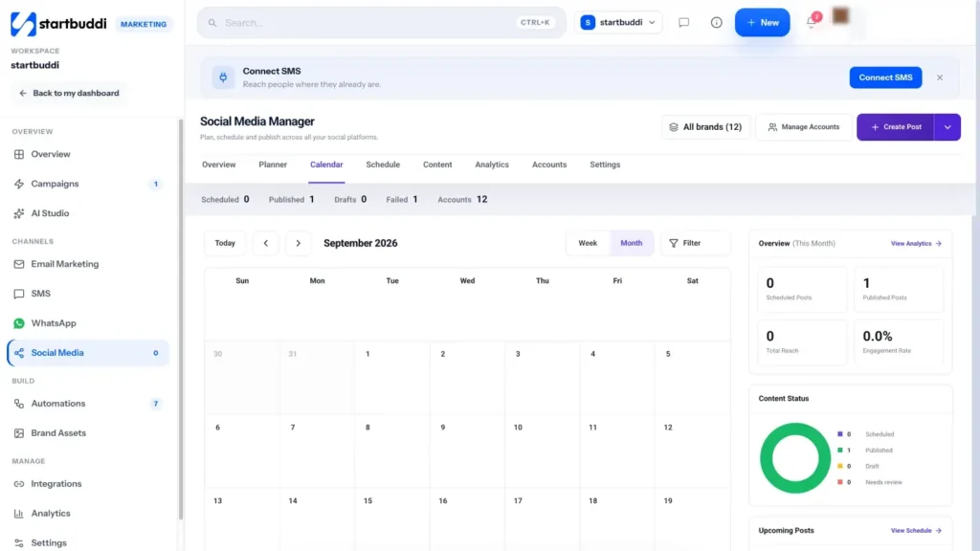Open the All brands (12) selector
Viewport: 980px width, 551px height.
[705, 127]
